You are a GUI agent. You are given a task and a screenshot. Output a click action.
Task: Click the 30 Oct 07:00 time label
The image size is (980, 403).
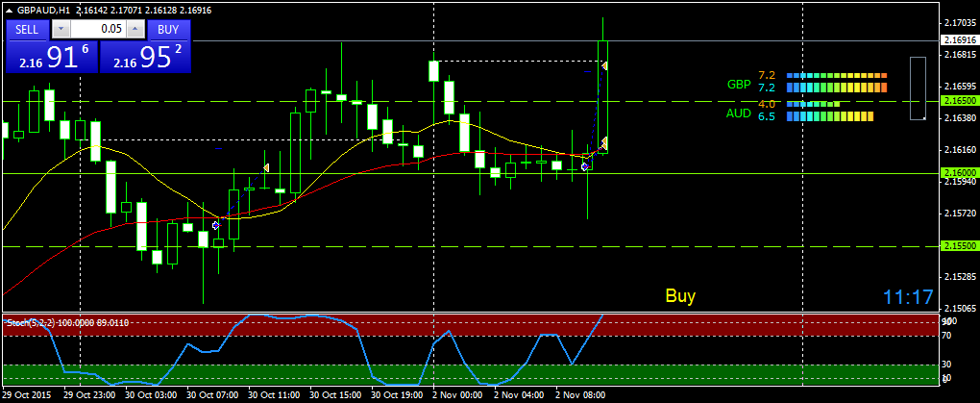tap(212, 395)
